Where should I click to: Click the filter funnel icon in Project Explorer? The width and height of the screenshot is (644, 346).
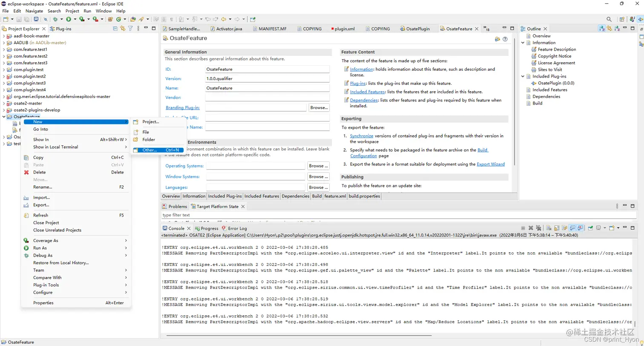[x=130, y=29]
